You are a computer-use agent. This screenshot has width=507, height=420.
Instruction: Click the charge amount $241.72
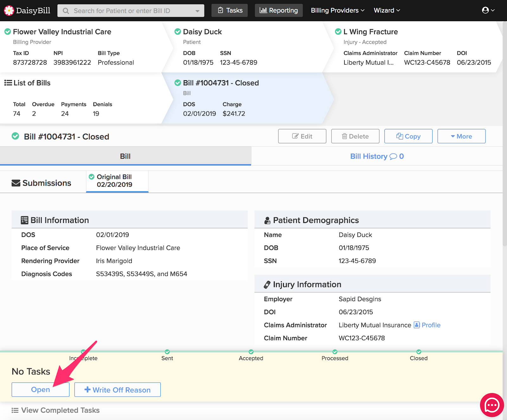pos(234,114)
